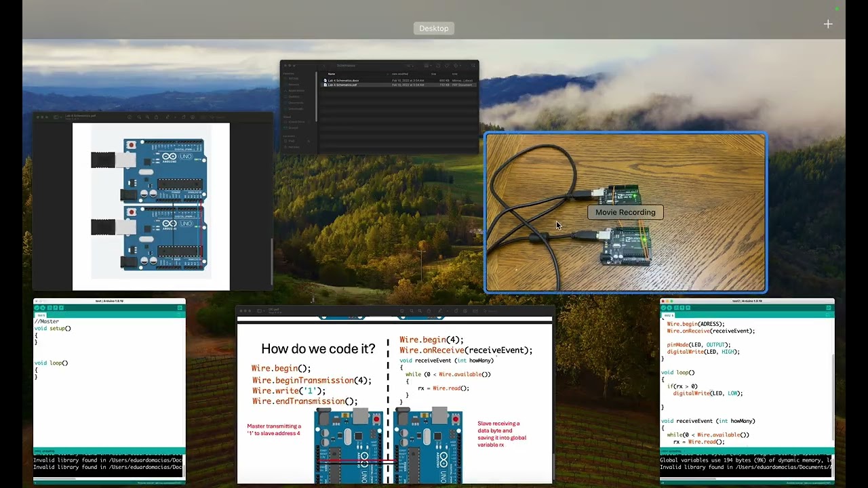Select the Finder Schematics window
This screenshot has width=868, height=488.
380,107
